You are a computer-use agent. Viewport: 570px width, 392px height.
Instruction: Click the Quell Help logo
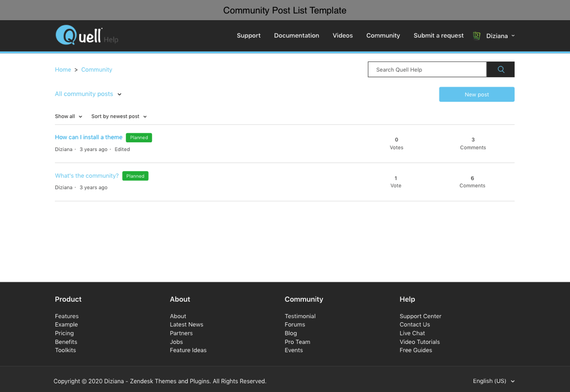(x=86, y=35)
